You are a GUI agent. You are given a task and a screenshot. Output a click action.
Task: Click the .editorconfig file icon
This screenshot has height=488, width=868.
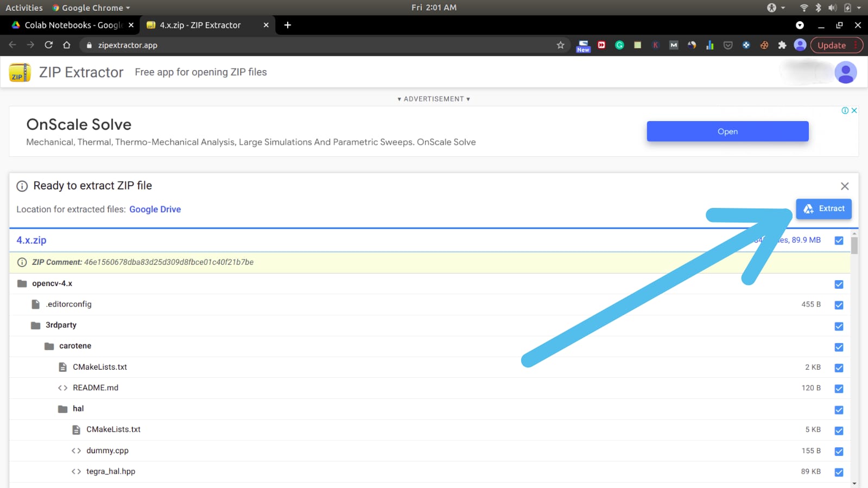point(36,305)
